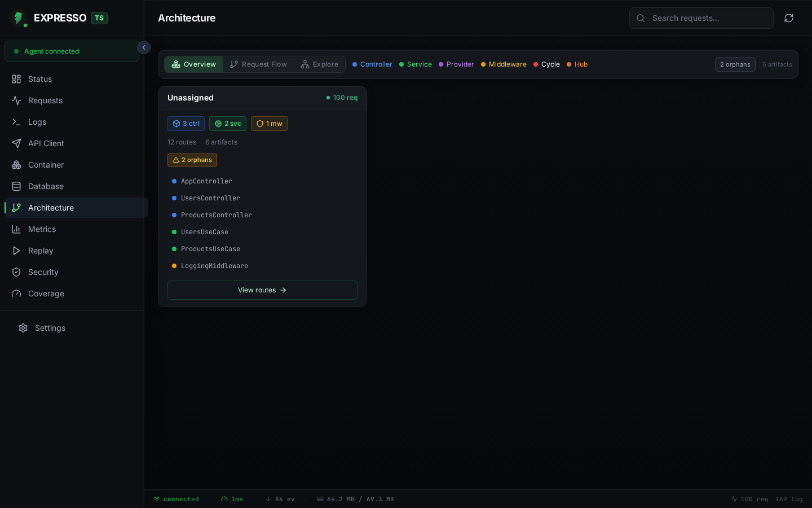This screenshot has height=508, width=812.
Task: Click the Service legend green dot
Action: point(401,64)
